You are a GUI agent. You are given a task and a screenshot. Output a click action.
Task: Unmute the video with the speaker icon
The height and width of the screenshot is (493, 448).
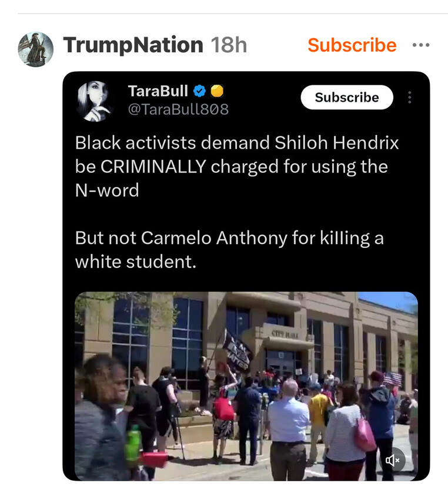[x=393, y=461]
